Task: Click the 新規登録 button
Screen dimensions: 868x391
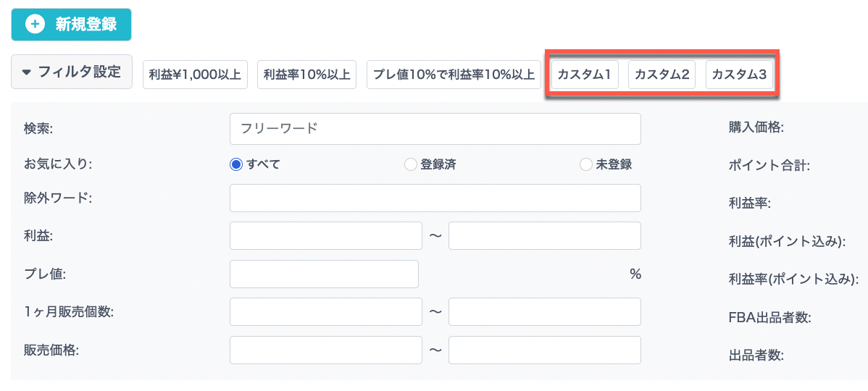Action: (x=71, y=25)
